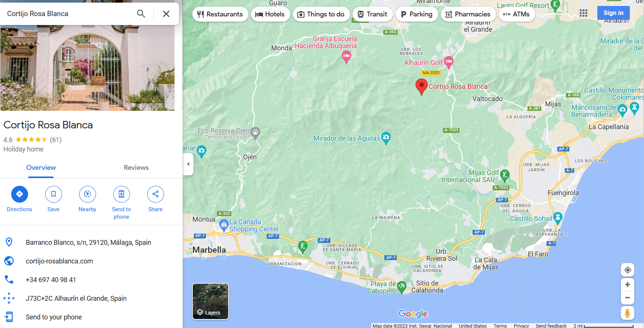Click the Mijas town label

[553, 104]
